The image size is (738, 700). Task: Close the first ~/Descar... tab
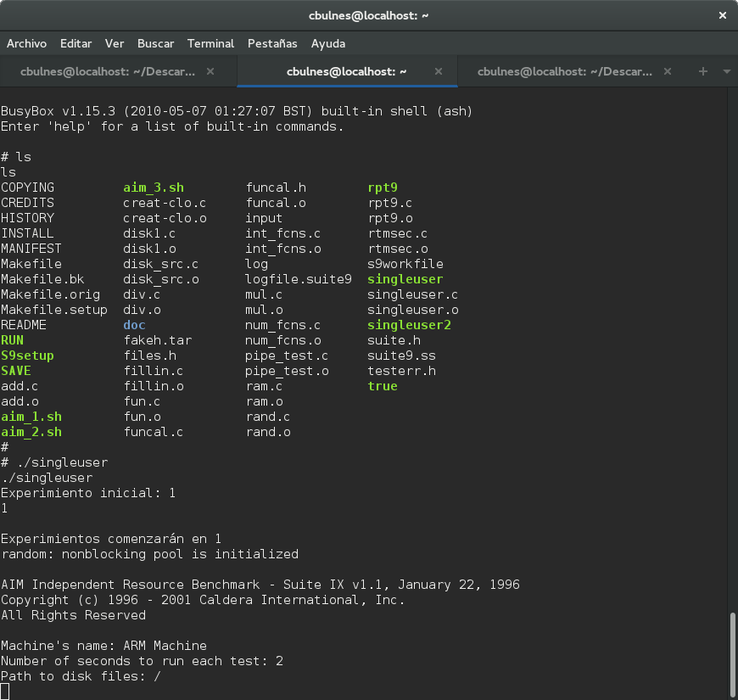click(210, 71)
